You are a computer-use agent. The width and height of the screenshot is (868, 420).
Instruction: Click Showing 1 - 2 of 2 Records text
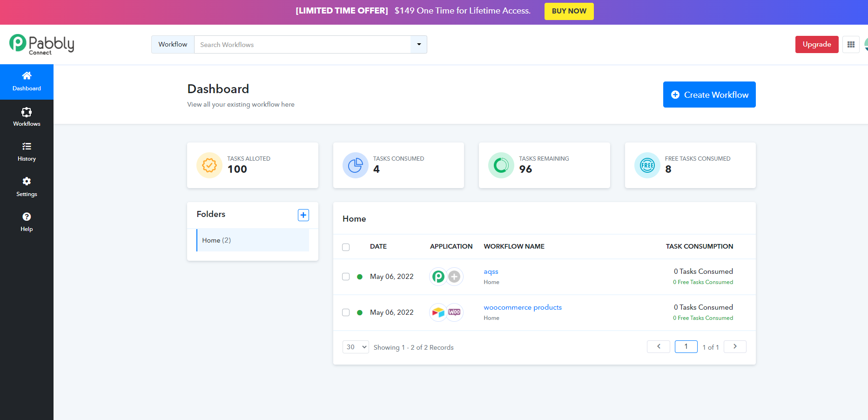[413, 347]
